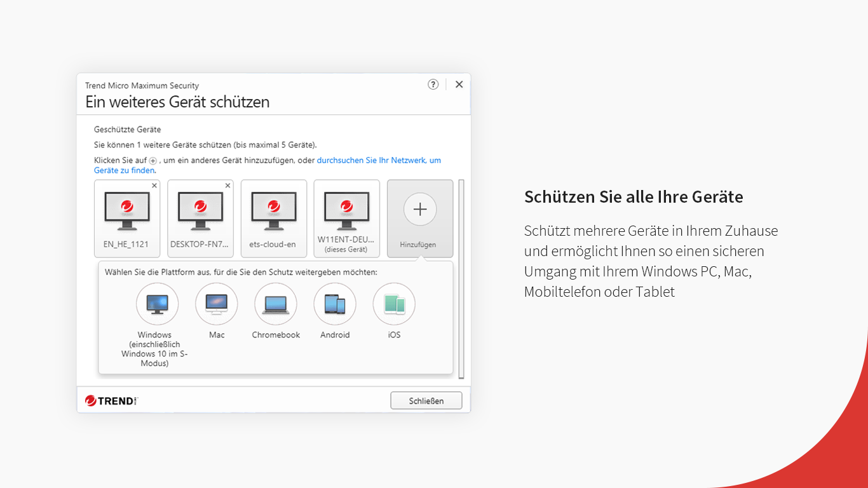The height and width of the screenshot is (488, 868).
Task: Click the 'Geschützte Geräte' heading text
Action: pos(127,130)
